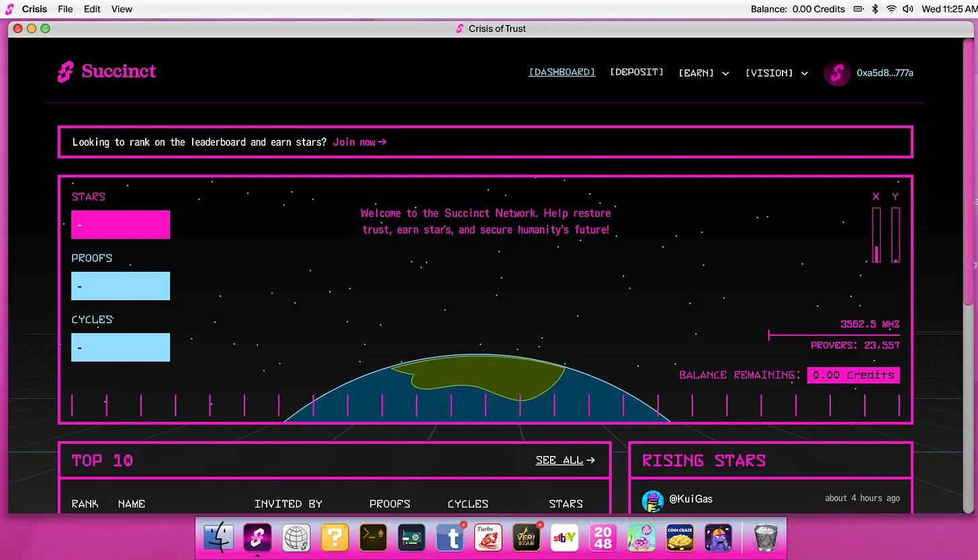Open the File menu
Image resolution: width=978 pixels, height=560 pixels.
(x=65, y=9)
